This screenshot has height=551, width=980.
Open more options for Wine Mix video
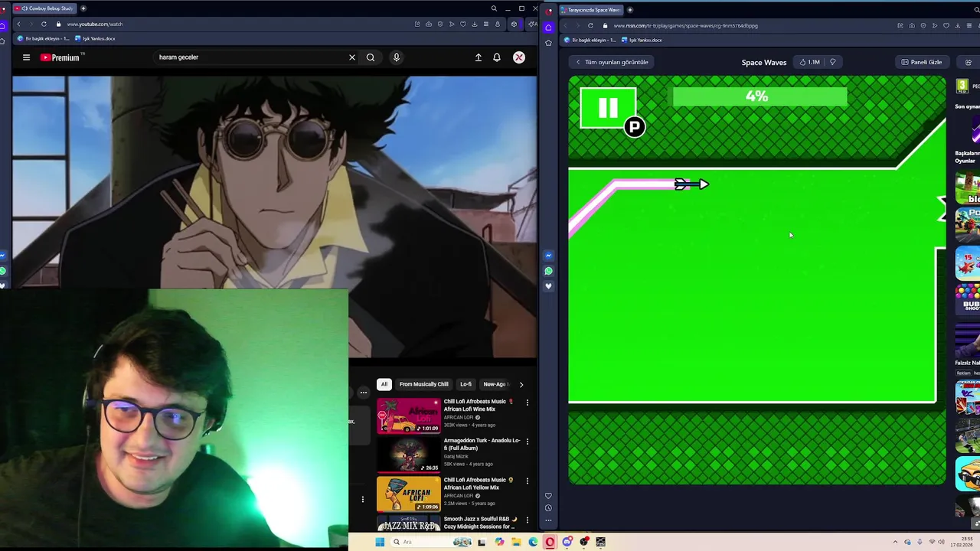[527, 403]
